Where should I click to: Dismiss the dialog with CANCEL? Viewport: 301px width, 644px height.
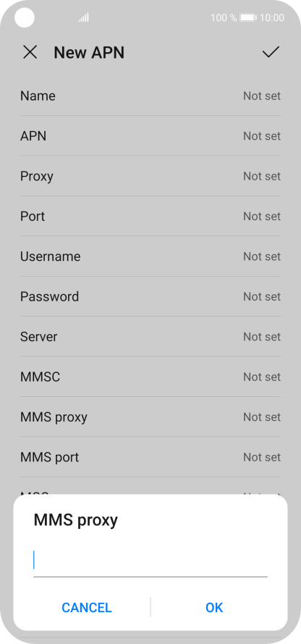click(87, 608)
